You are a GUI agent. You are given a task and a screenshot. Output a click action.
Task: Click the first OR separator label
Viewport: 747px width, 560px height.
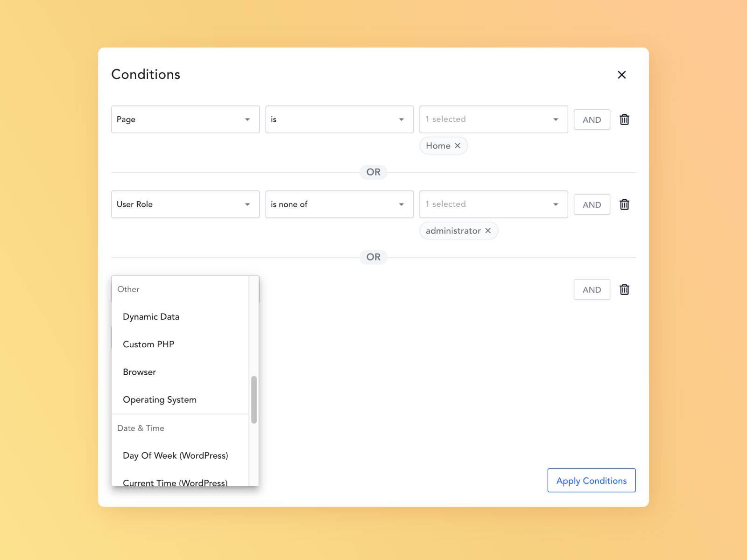click(x=373, y=172)
